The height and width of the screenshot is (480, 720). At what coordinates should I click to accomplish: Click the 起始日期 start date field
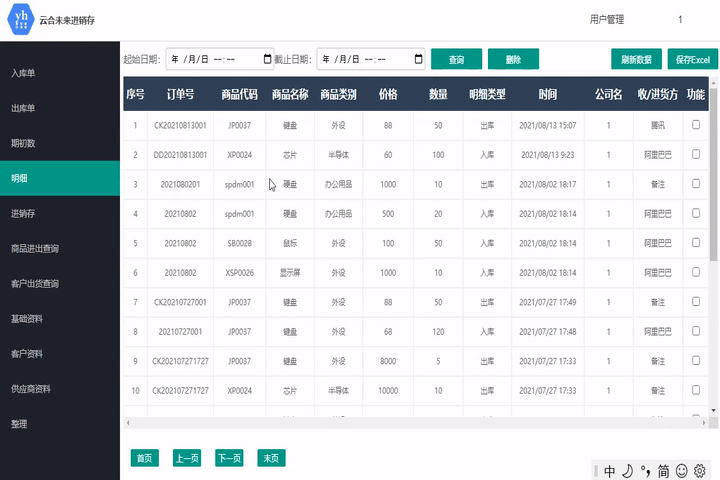tap(210, 59)
